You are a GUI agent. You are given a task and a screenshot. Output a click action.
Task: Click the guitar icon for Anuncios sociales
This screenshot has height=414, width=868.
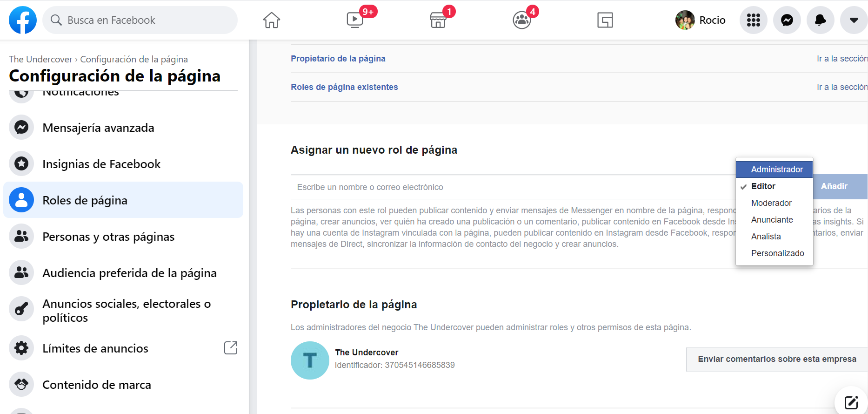[x=21, y=309]
